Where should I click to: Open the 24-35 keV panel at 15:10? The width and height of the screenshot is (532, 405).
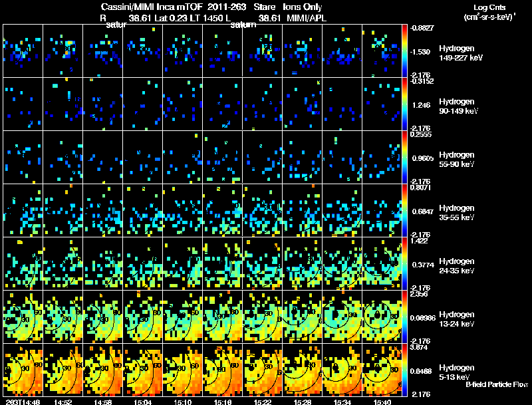coord(182,263)
